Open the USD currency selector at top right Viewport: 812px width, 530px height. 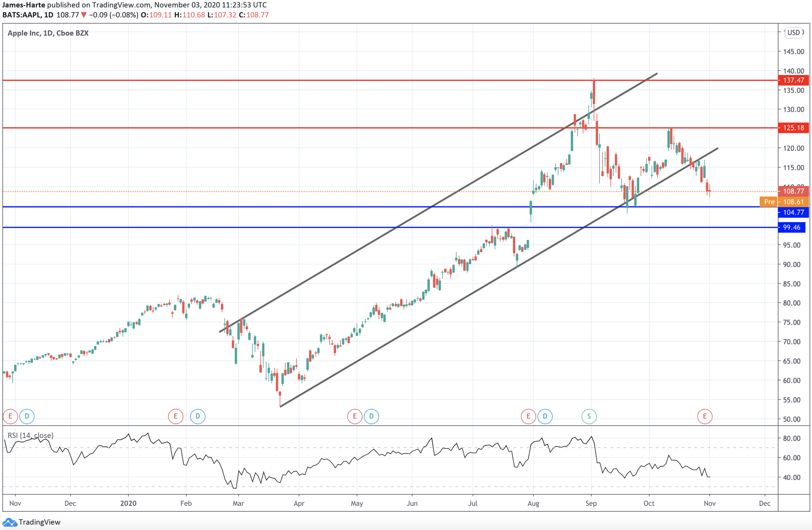794,33
